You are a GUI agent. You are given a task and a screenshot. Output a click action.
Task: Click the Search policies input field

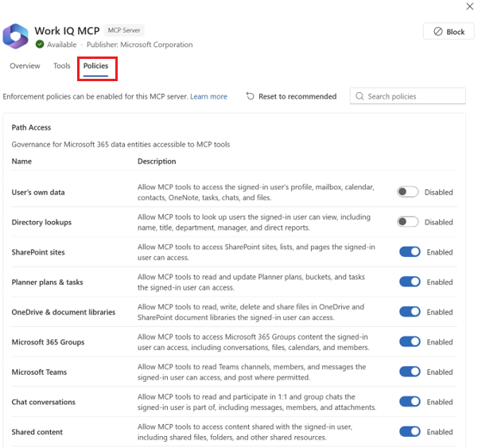(x=408, y=96)
